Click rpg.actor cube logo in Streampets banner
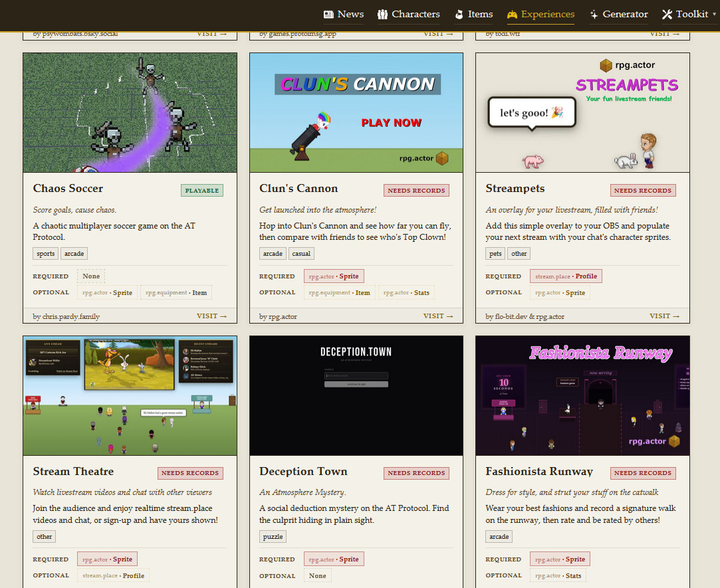This screenshot has width=720, height=588. [606, 65]
